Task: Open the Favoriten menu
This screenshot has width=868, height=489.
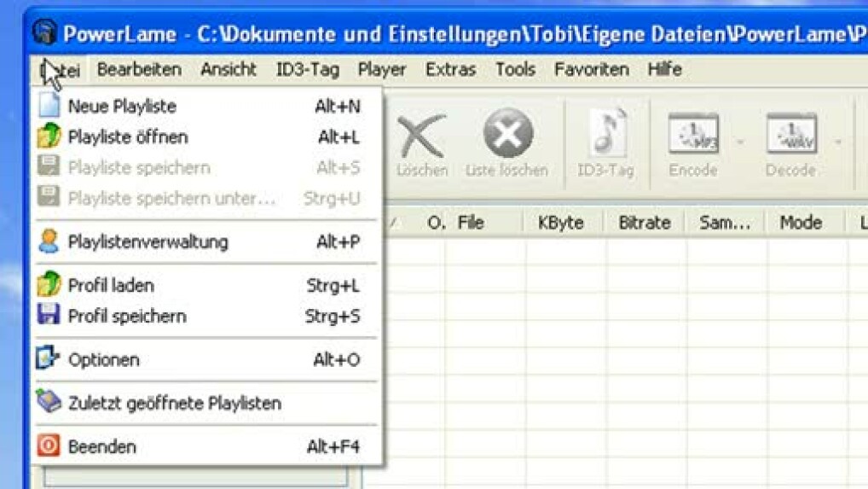Action: pos(591,70)
